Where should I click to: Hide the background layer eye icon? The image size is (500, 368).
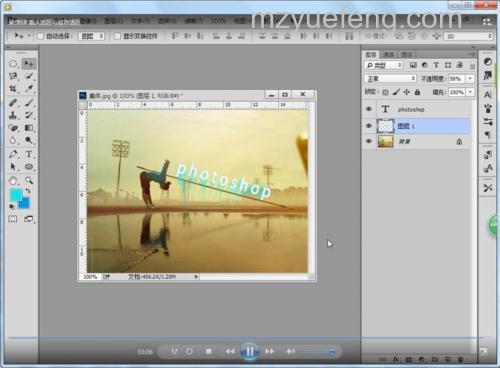point(369,141)
